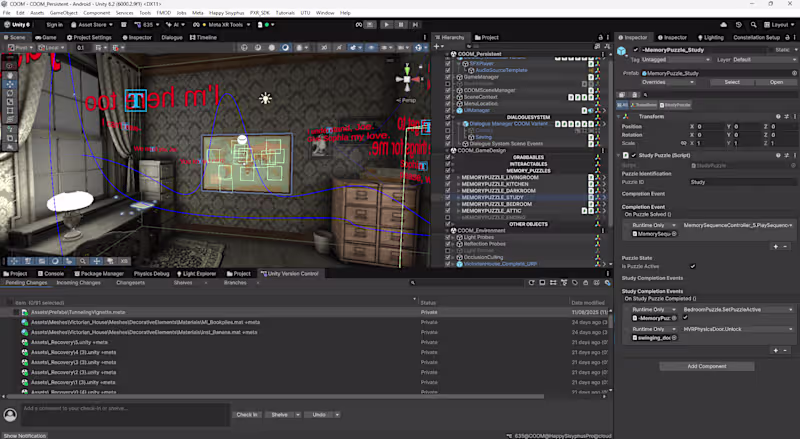800x439 pixels.
Task: Click the Undo button in version control
Action: tap(319, 414)
